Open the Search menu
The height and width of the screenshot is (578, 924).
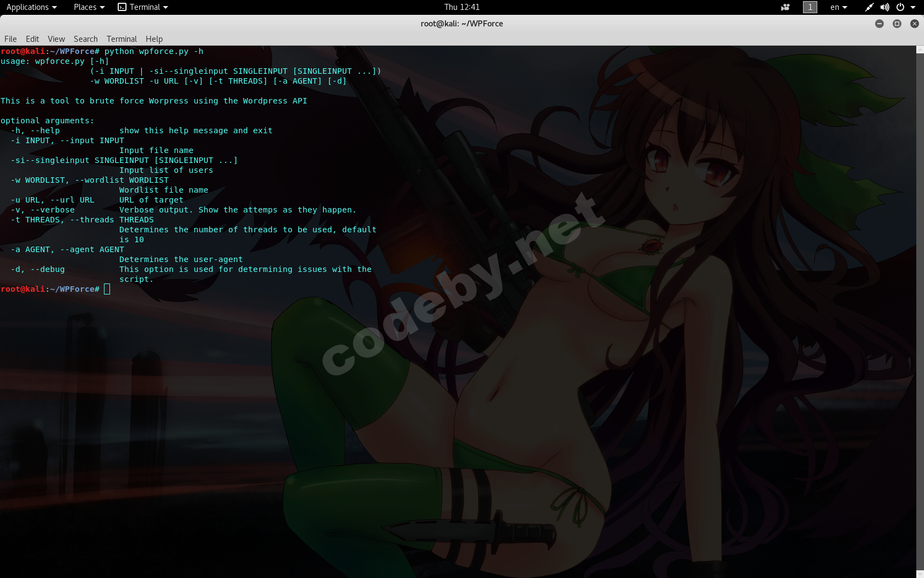86,39
